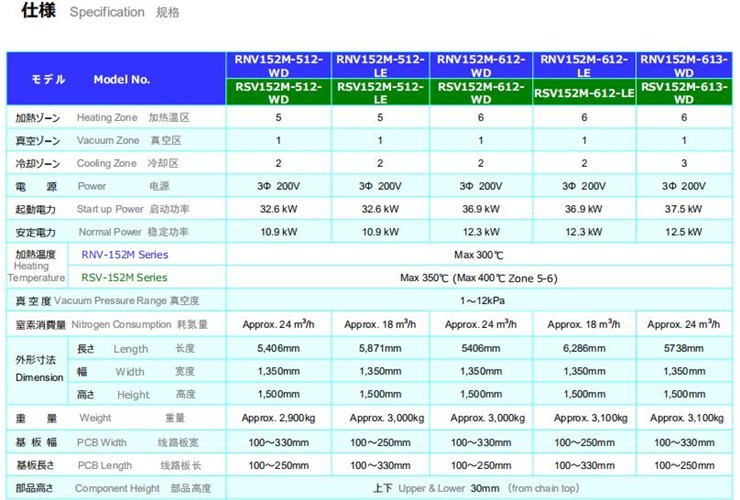This screenshot has height=500, width=740.
Task: Select the Component Height row label
Action: tap(113, 488)
